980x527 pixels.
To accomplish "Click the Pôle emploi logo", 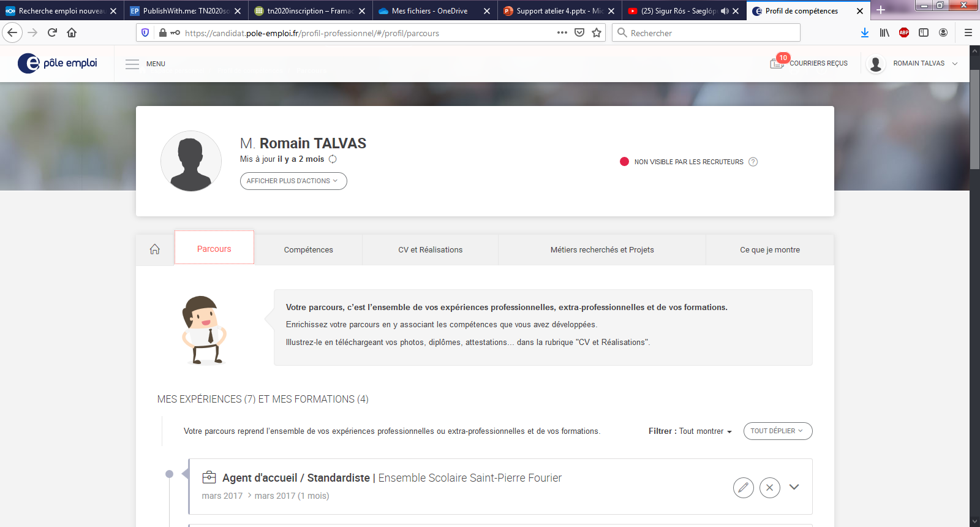I will pos(58,63).
